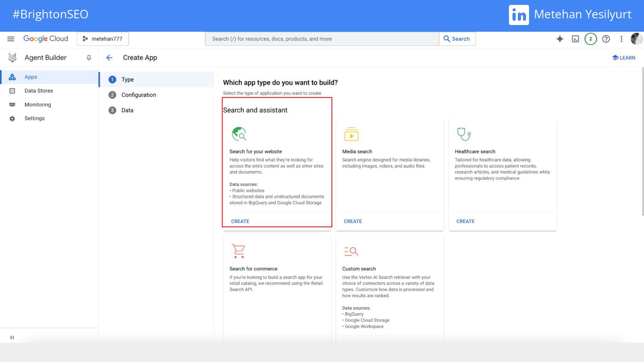Open Gemini sparkle assistant icon

(560, 39)
